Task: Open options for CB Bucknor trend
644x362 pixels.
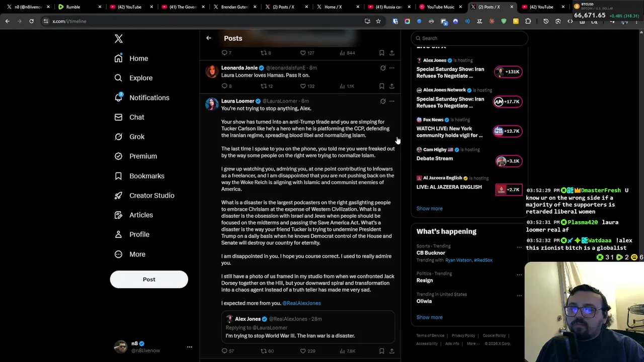Action: coord(519,247)
